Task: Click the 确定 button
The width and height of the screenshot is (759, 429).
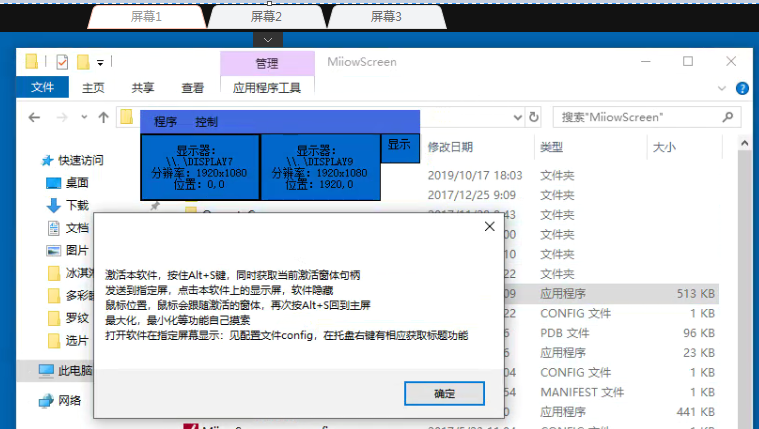Action: point(444,393)
